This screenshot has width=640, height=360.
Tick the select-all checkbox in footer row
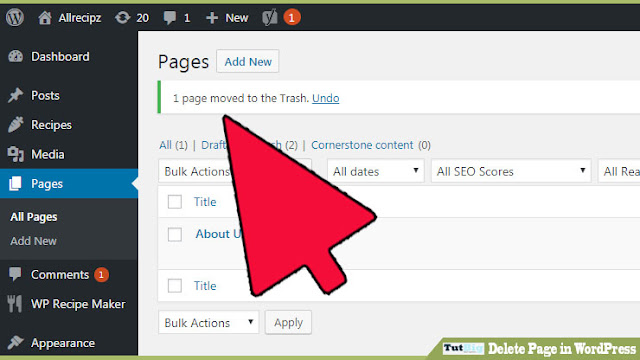tap(175, 285)
